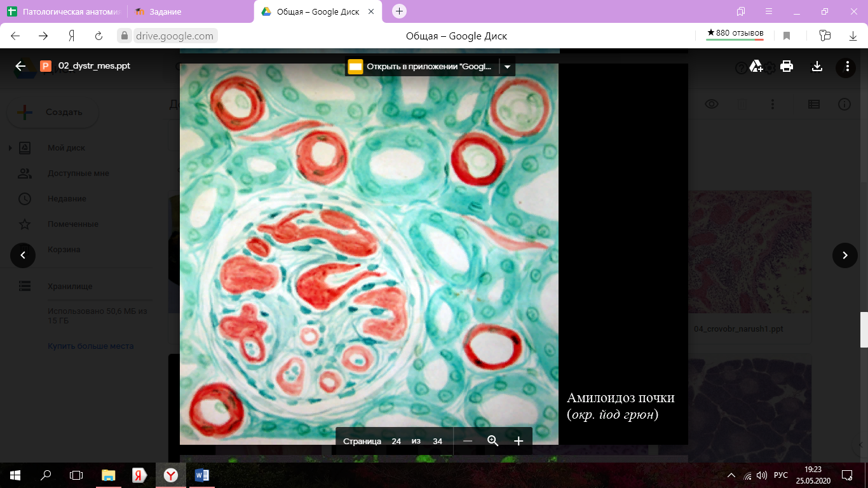Open the browser tab manager icon

[x=741, y=11]
